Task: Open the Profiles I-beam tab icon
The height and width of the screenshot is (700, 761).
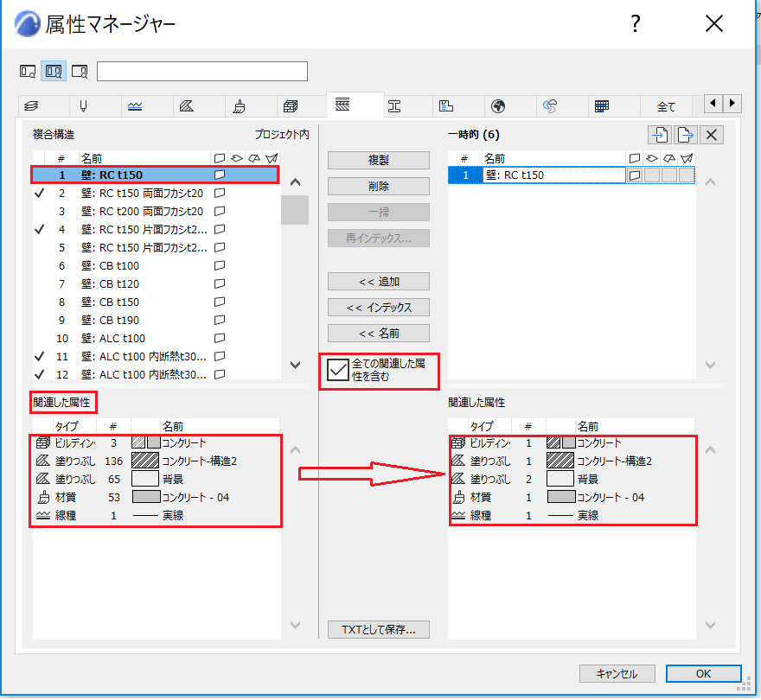Action: coord(394,105)
